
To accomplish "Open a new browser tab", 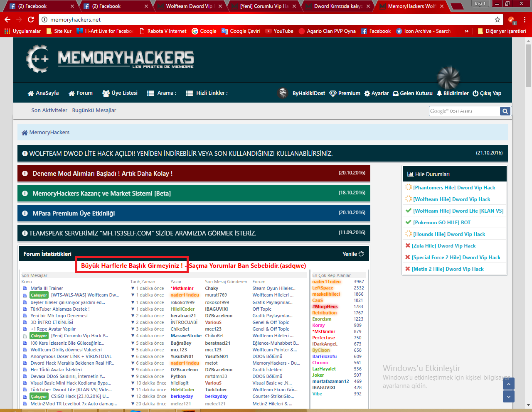I will click(x=457, y=6).
